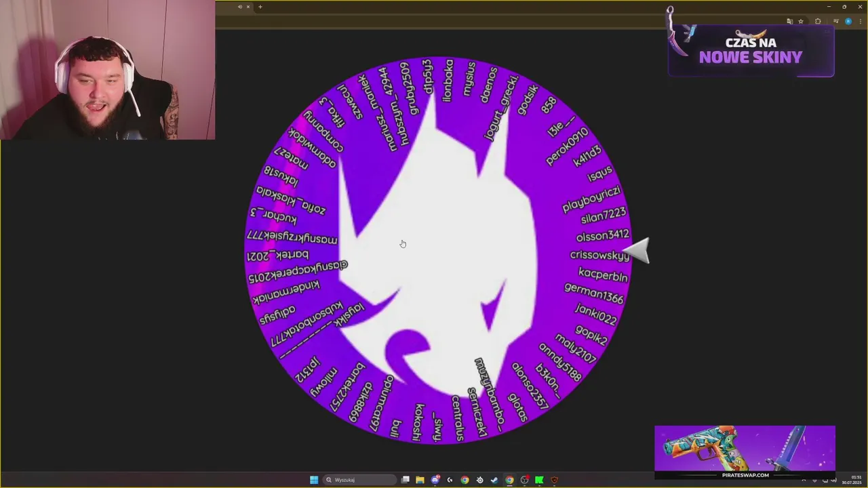Image resolution: width=868 pixels, height=488 pixels.
Task: Click the perok0910 wheel entry
Action: 567,146
